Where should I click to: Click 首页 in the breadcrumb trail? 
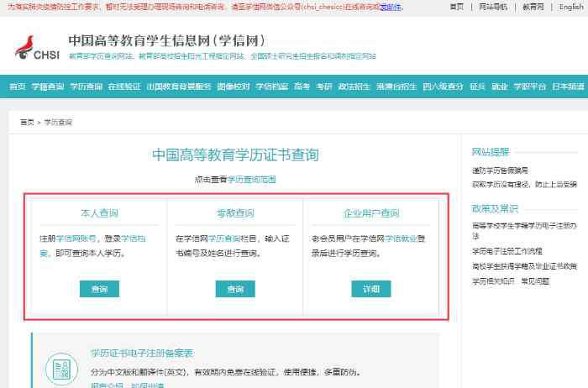(27, 123)
